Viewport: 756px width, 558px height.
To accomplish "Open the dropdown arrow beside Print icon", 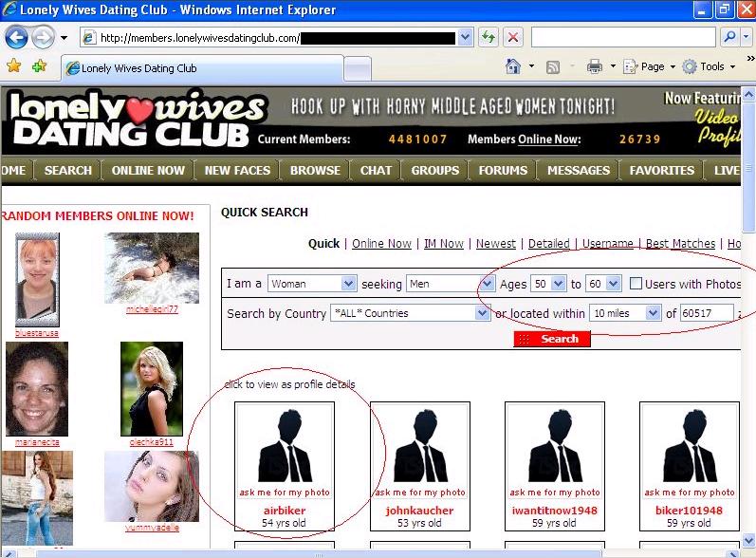I will pos(613,66).
